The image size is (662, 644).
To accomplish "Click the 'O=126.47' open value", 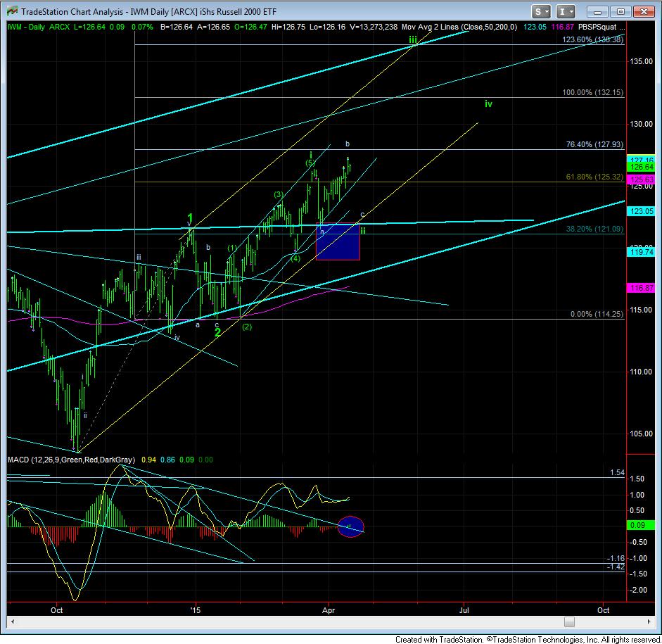I will [x=250, y=27].
